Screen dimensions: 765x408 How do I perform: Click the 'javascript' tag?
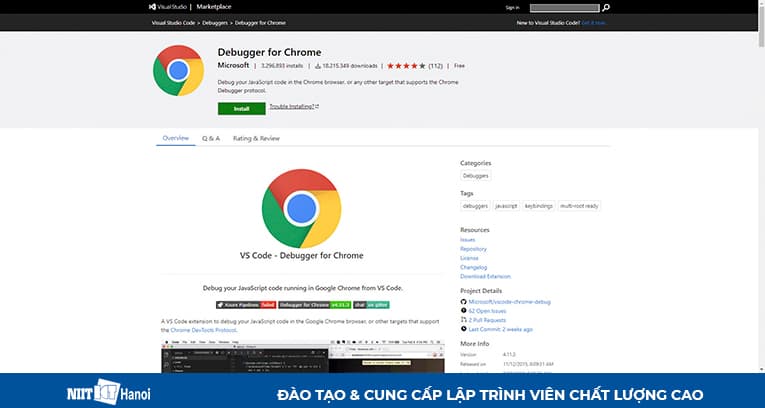506,206
